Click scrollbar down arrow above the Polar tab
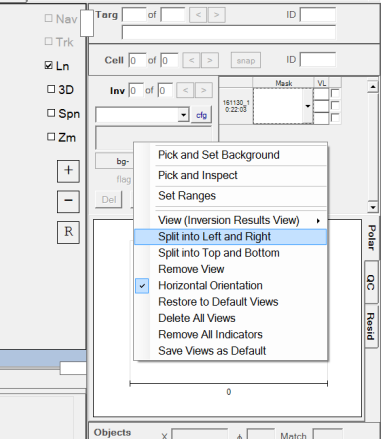The image size is (381, 439). pyautogui.click(x=372, y=207)
